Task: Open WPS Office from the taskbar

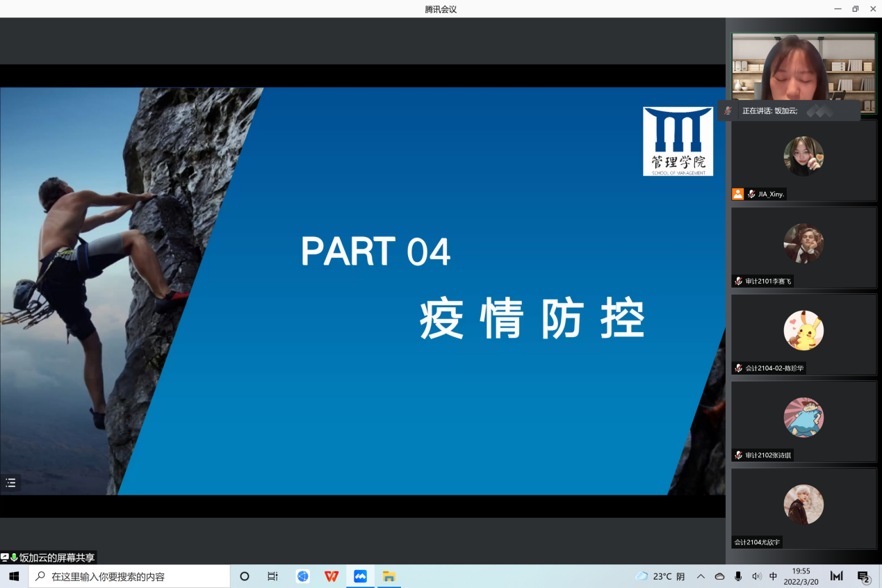Action: (x=332, y=576)
